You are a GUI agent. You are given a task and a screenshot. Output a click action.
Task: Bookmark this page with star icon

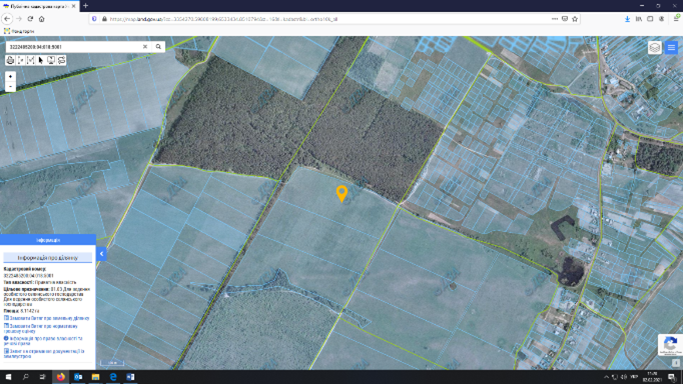tap(575, 19)
